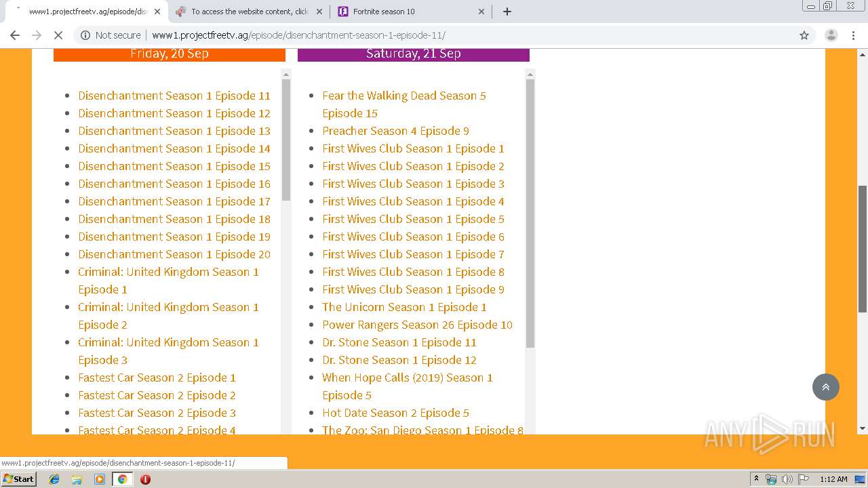Switch to the 'To access the website content' tab
Image resolution: width=868 pixels, height=488 pixels.
coord(249,12)
